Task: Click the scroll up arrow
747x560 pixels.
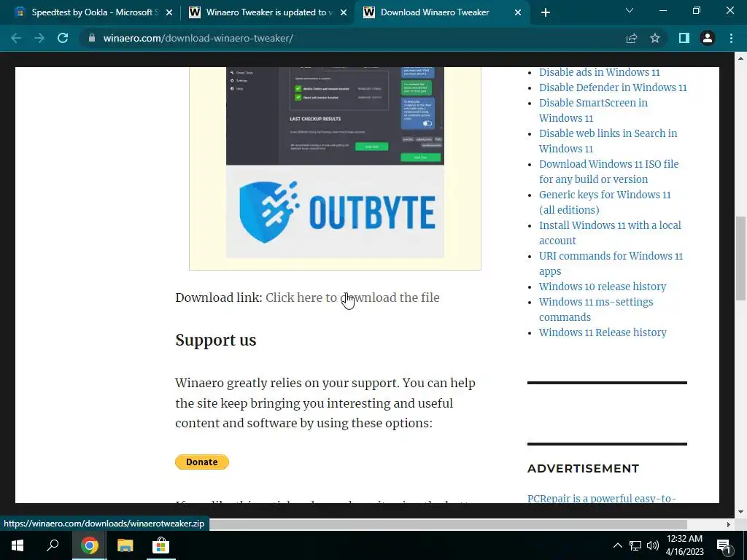Action: pos(740,58)
